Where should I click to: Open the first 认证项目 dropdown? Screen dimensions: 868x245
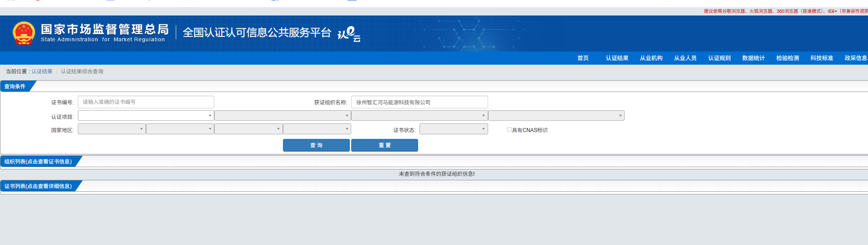(146, 116)
